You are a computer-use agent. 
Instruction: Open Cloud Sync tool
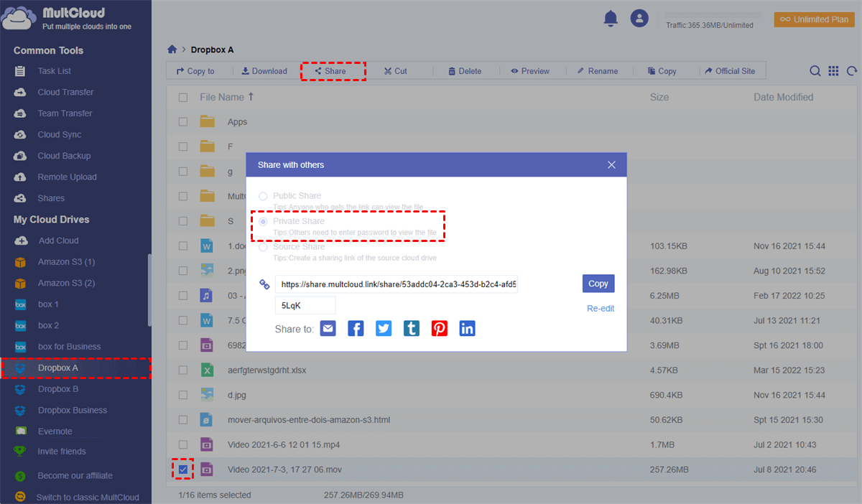[60, 134]
